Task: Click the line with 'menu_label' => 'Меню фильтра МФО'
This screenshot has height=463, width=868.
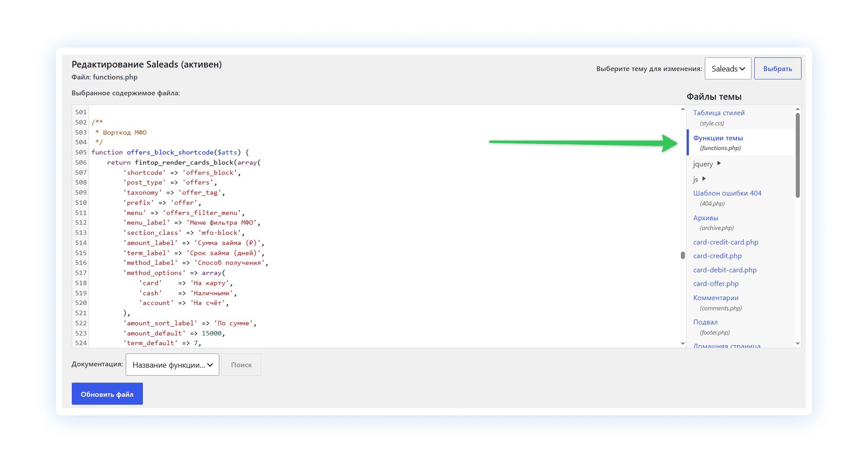Action: [192, 222]
